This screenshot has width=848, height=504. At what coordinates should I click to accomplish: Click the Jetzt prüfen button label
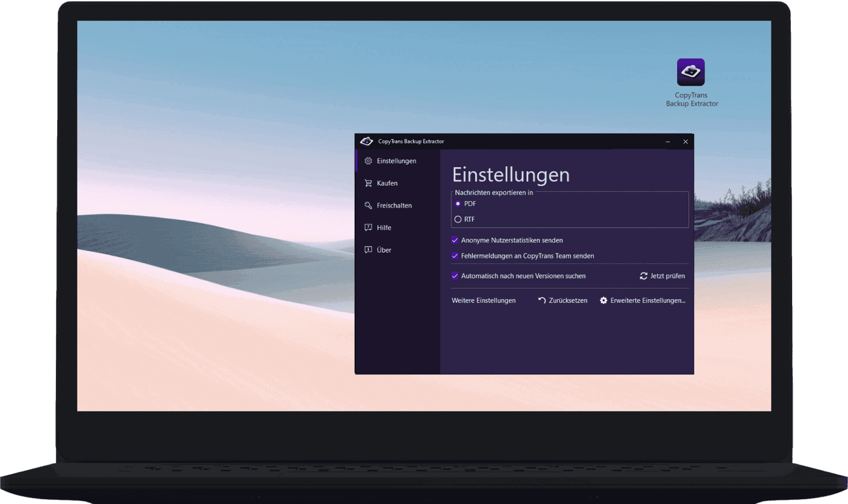pos(667,276)
